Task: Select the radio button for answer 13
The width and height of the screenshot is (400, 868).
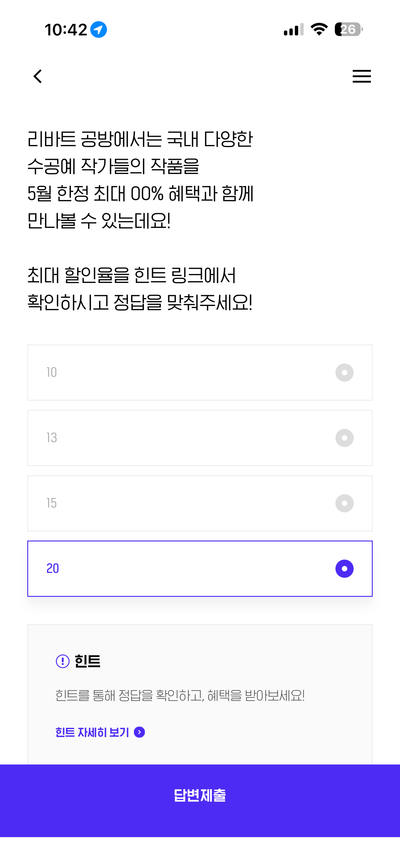Action: point(344,438)
